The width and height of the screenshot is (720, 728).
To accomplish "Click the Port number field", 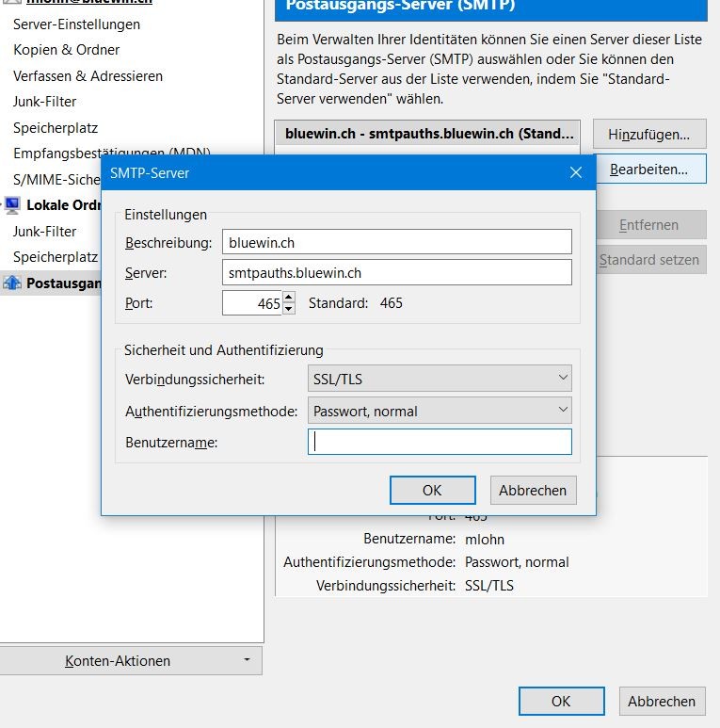I will click(252, 303).
